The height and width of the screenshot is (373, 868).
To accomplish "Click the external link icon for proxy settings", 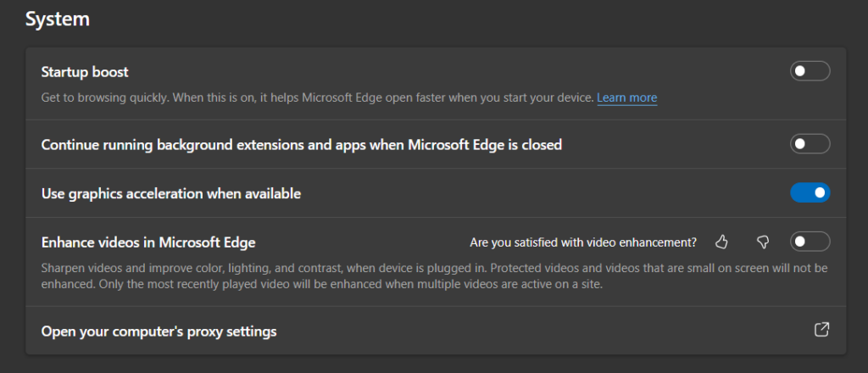I will (821, 329).
